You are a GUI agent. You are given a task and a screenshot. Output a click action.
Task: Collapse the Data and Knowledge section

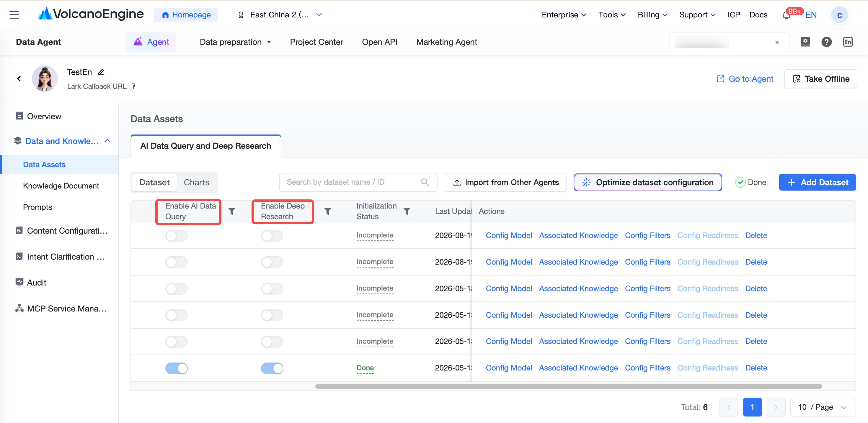point(107,141)
